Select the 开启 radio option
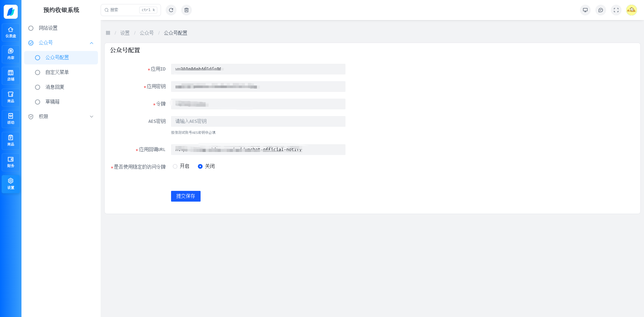The image size is (644, 317). click(x=181, y=166)
